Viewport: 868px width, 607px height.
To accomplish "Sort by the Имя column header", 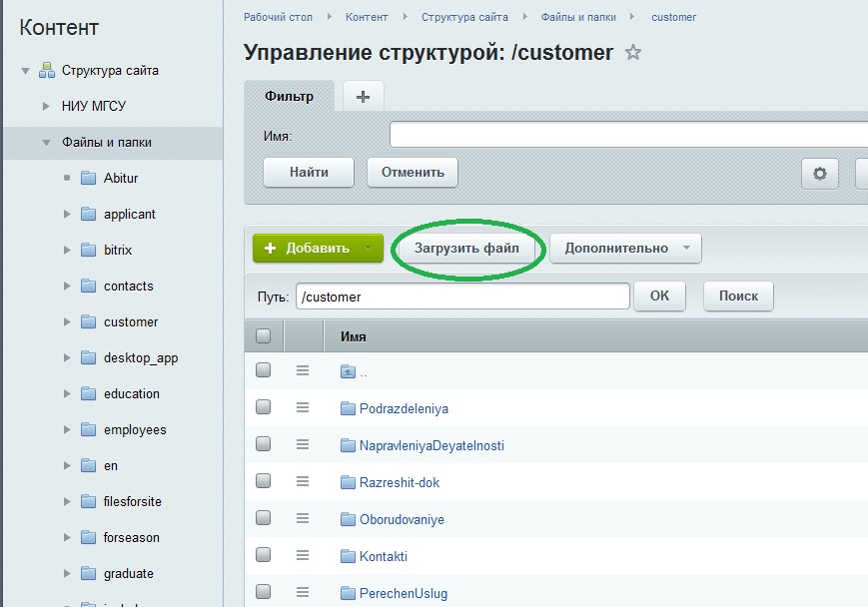I will [354, 336].
